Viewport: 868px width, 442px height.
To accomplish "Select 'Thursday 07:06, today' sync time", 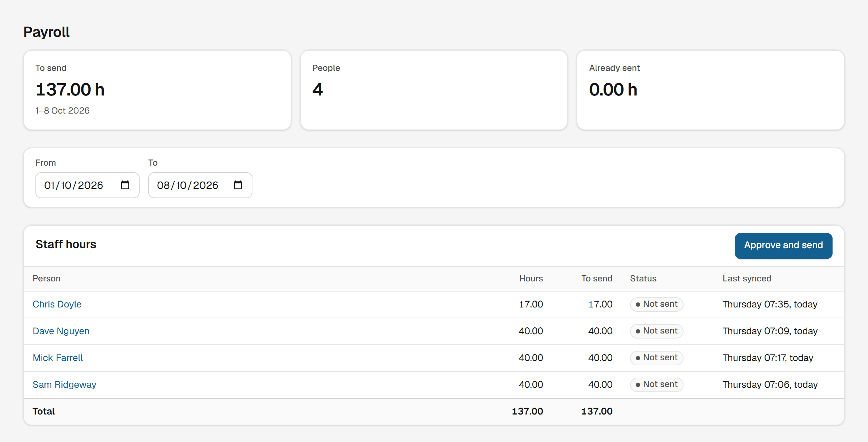I will (770, 384).
